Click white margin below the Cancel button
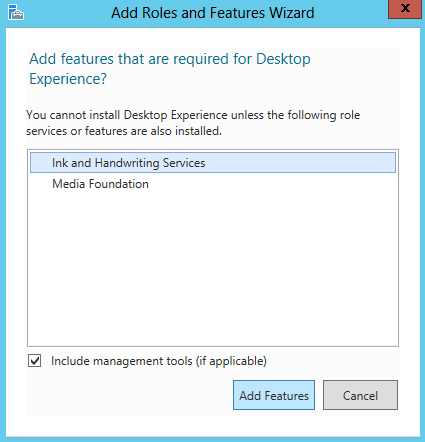This screenshot has height=442, width=425. 360,425
